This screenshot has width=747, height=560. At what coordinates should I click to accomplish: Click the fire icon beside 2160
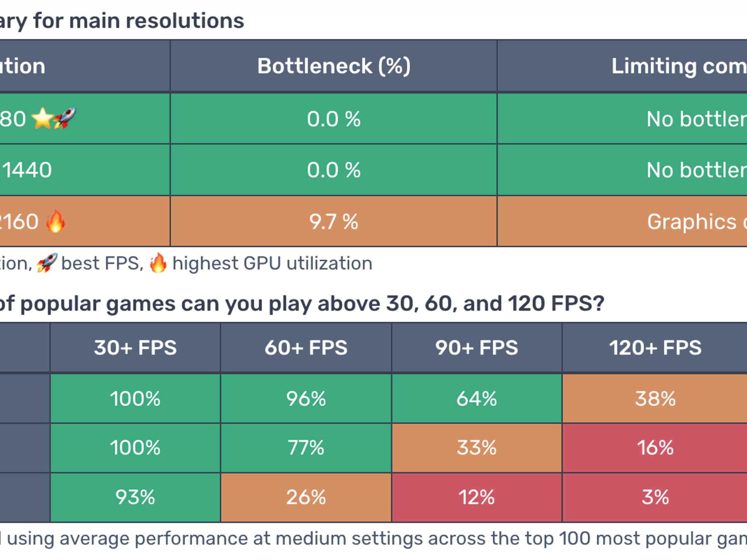coord(55,221)
